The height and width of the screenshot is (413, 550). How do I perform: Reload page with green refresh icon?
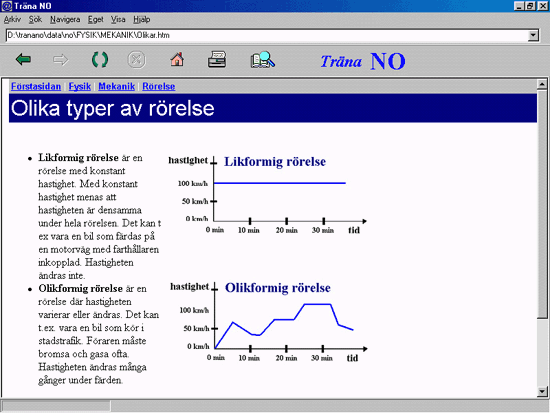pyautogui.click(x=100, y=60)
